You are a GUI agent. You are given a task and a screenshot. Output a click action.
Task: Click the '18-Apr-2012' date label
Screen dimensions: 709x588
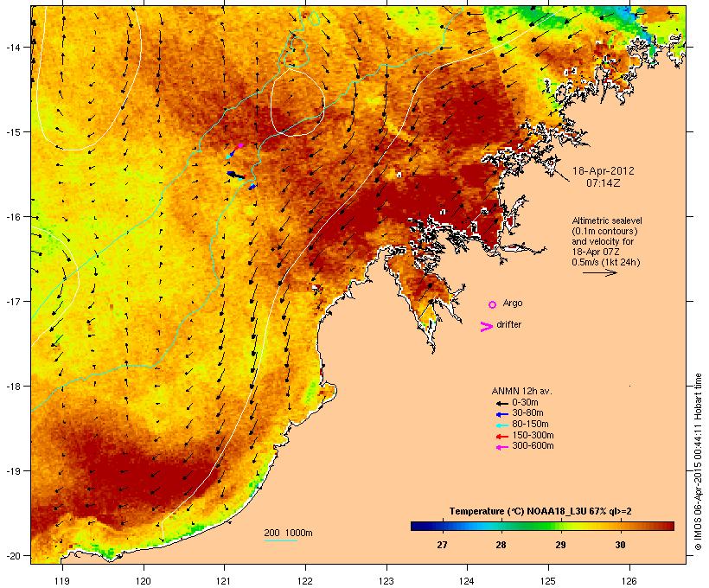(x=604, y=171)
